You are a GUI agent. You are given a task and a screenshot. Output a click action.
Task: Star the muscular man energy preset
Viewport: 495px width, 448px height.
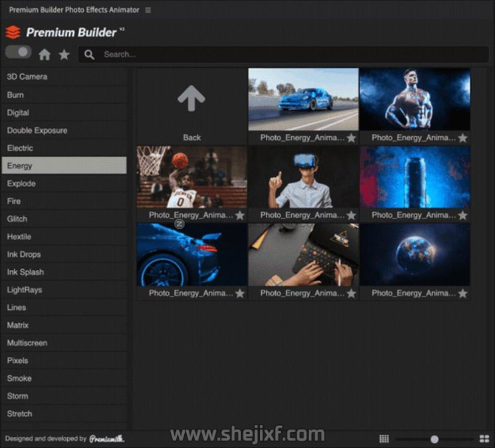[463, 138]
